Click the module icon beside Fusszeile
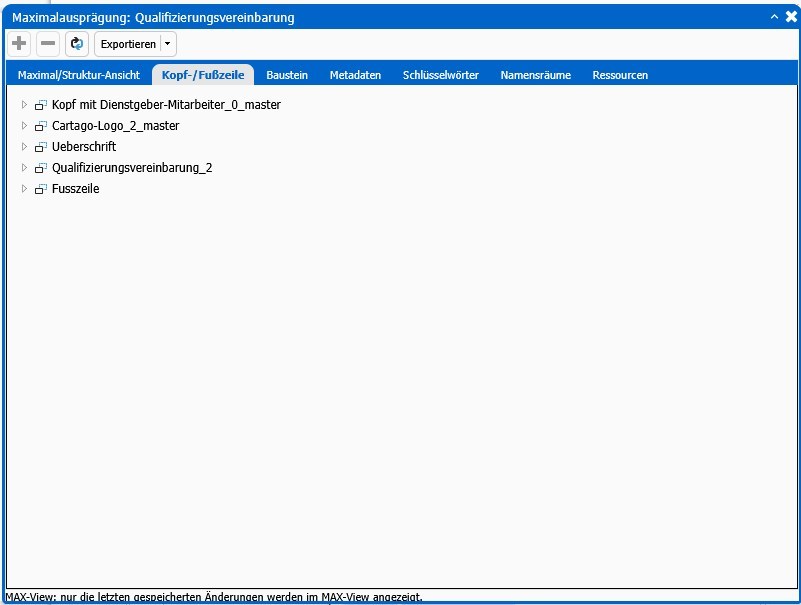Viewport: 801px width, 605px height. tap(41, 189)
